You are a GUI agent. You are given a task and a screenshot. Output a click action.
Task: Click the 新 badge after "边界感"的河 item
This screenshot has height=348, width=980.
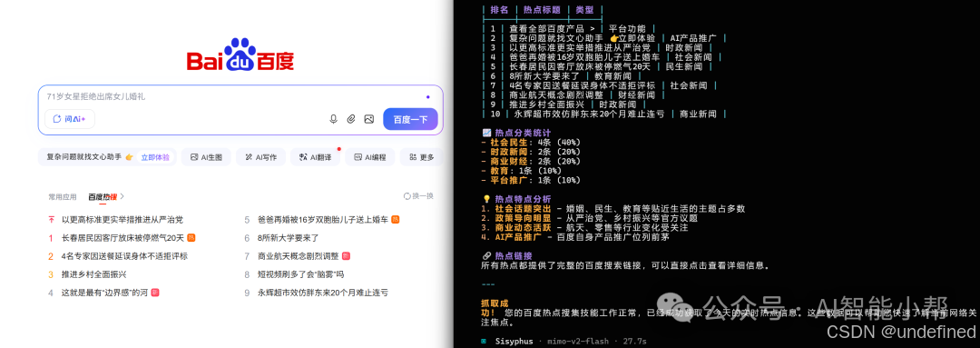pos(156,293)
